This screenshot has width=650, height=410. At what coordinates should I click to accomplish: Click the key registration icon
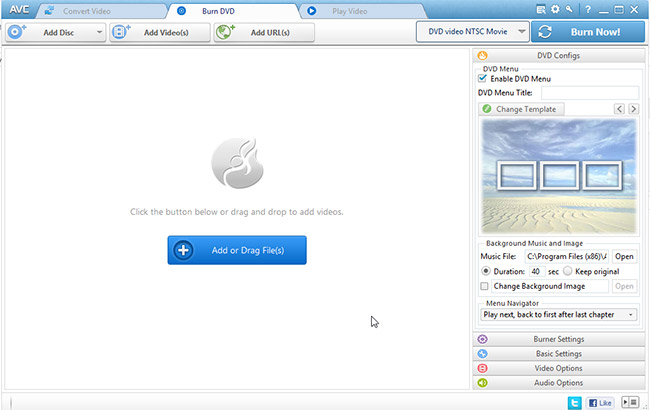coord(569,9)
